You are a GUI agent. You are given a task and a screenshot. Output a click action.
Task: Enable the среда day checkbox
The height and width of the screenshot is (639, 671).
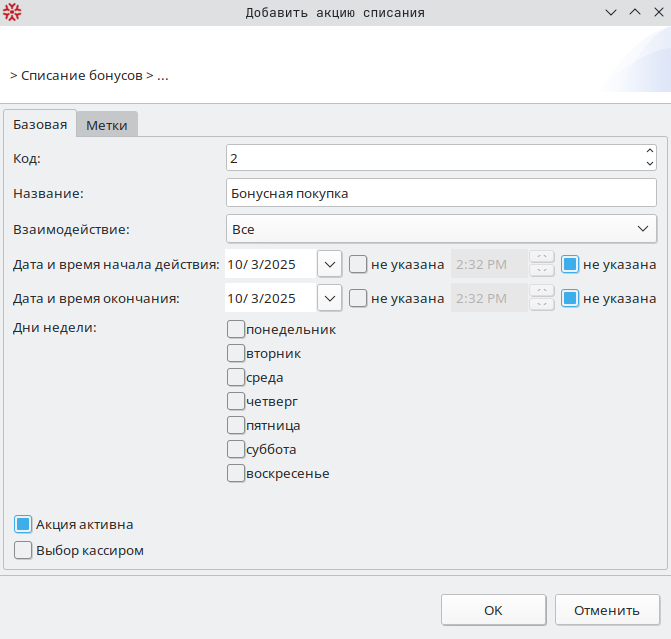pyautogui.click(x=236, y=377)
